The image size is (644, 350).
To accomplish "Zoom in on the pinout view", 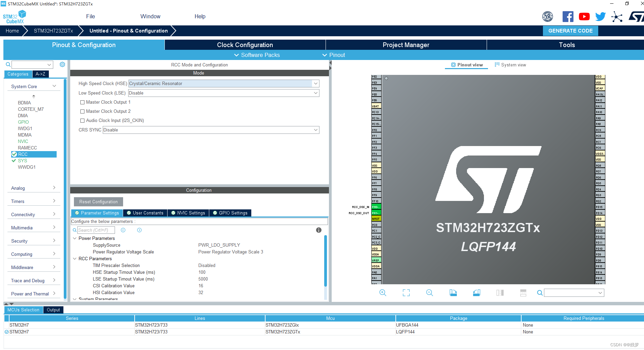I will click(383, 293).
